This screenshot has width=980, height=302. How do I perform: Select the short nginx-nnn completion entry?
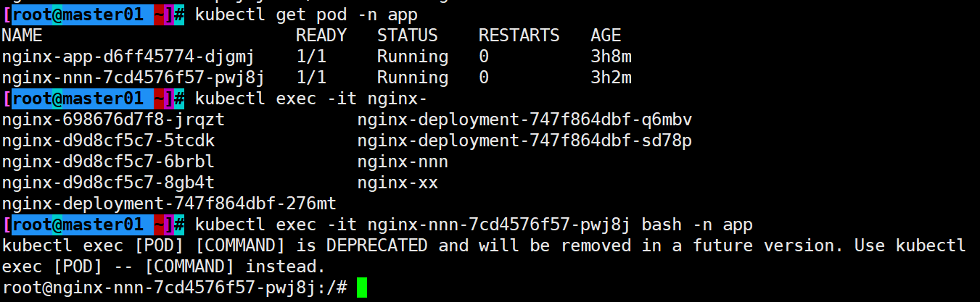[403, 162]
